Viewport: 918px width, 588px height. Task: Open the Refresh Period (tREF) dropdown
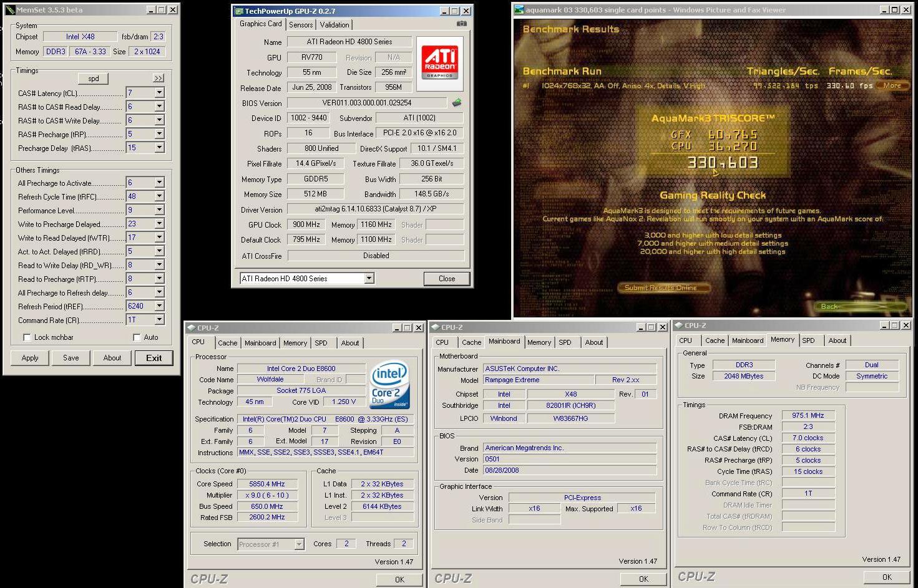coord(159,306)
